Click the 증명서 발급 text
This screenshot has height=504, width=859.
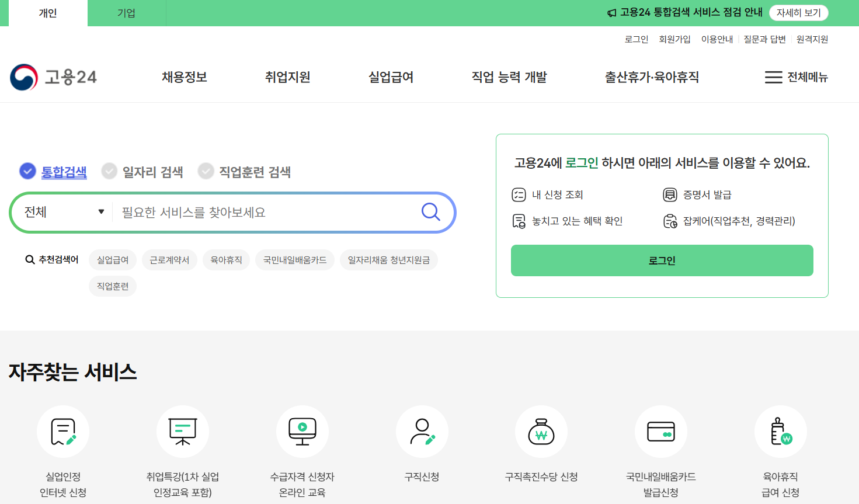coord(707,194)
